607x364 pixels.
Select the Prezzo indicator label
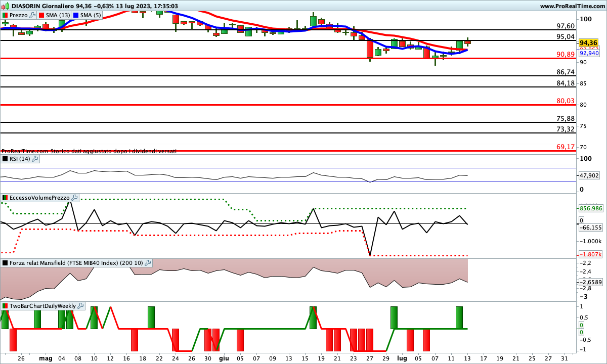point(19,15)
